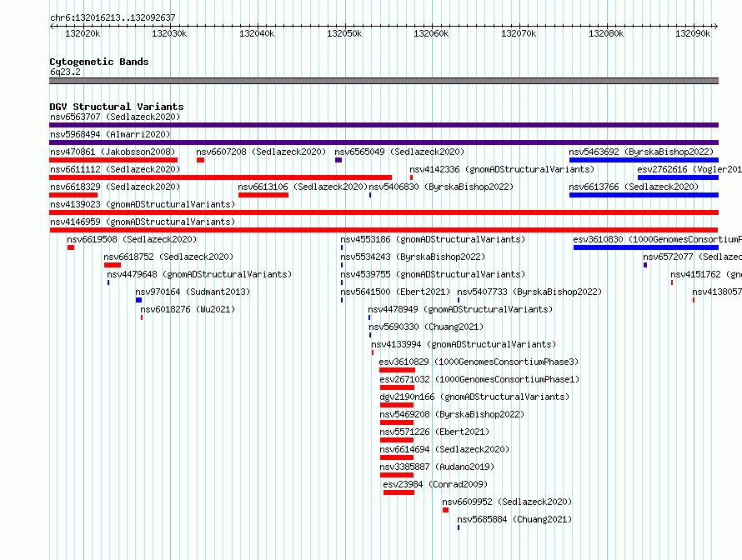The width and height of the screenshot is (742, 560).
Task: Select the nsv5685884 (Chuang2021) label
Action: coord(514,519)
